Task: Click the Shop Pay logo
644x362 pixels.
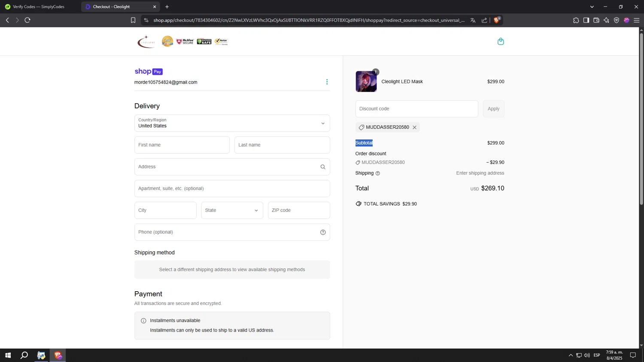Action: (x=149, y=72)
